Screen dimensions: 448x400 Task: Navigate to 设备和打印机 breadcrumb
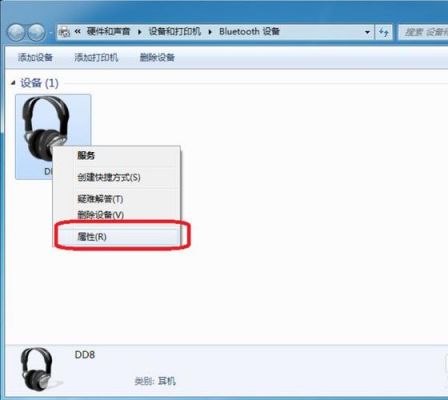pyautogui.click(x=175, y=32)
